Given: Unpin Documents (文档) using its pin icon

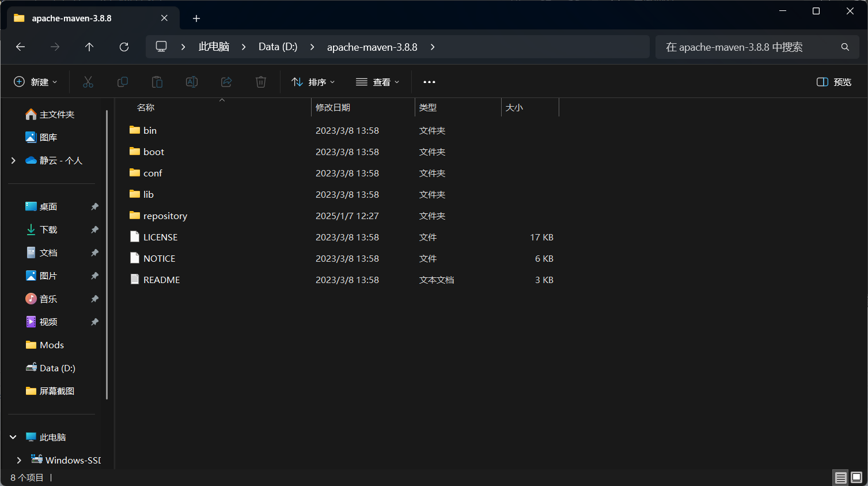Looking at the screenshot, I should [x=94, y=253].
